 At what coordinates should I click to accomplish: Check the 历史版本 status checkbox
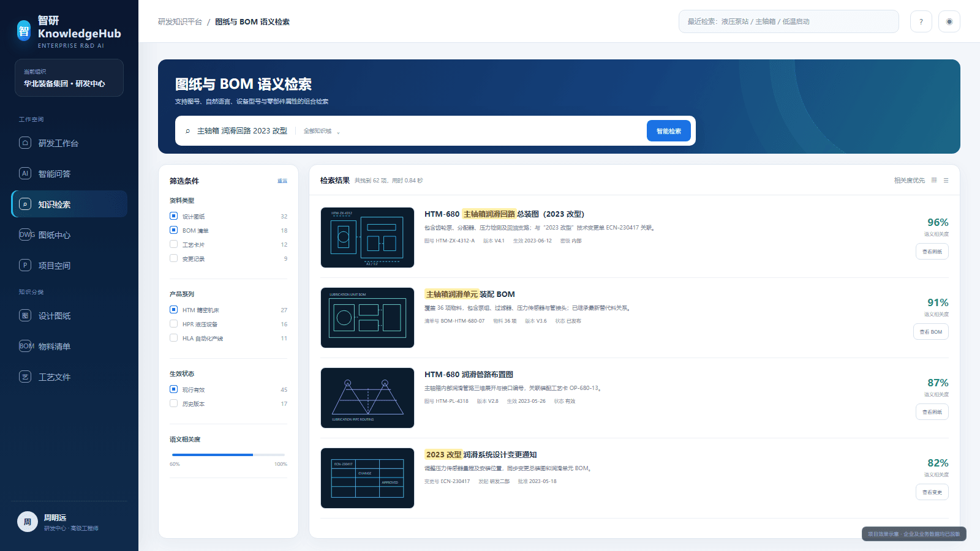(173, 403)
